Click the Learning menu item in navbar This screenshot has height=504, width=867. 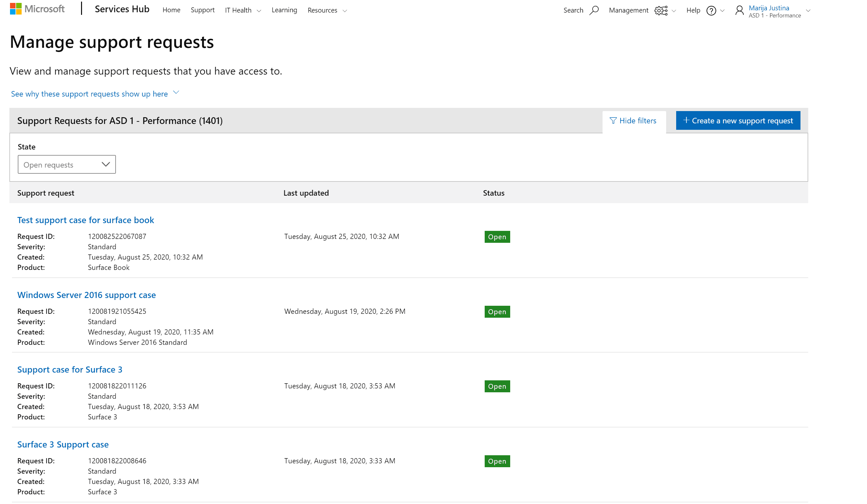(283, 10)
